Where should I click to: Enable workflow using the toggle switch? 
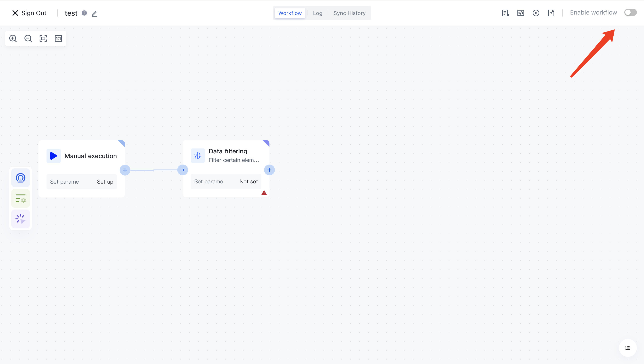[x=630, y=12]
